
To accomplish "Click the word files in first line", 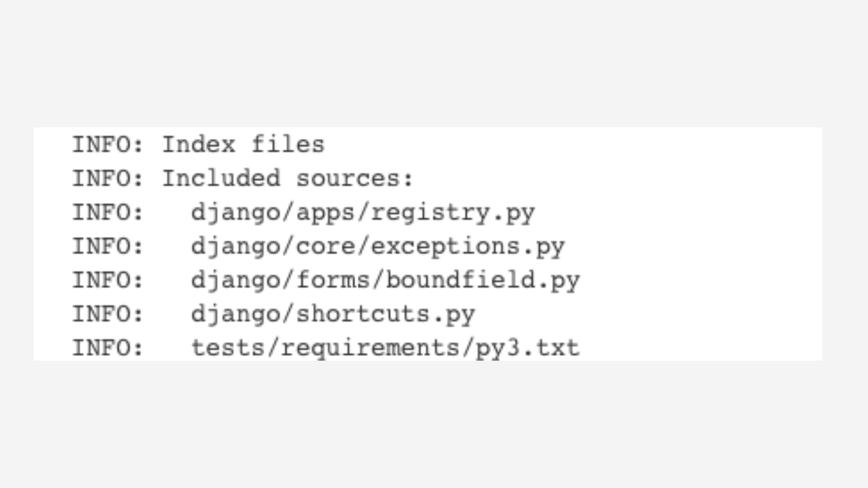I will [x=288, y=145].
